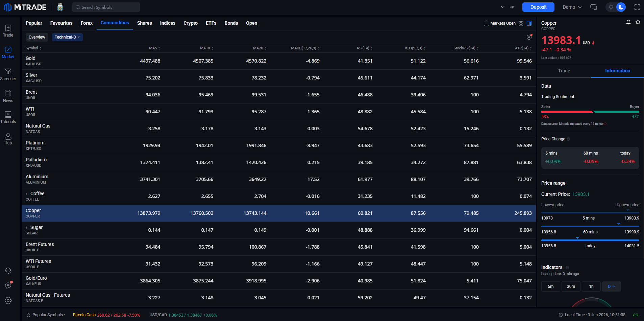Open the Screener in the sidebar
644x321 pixels.
click(x=8, y=74)
